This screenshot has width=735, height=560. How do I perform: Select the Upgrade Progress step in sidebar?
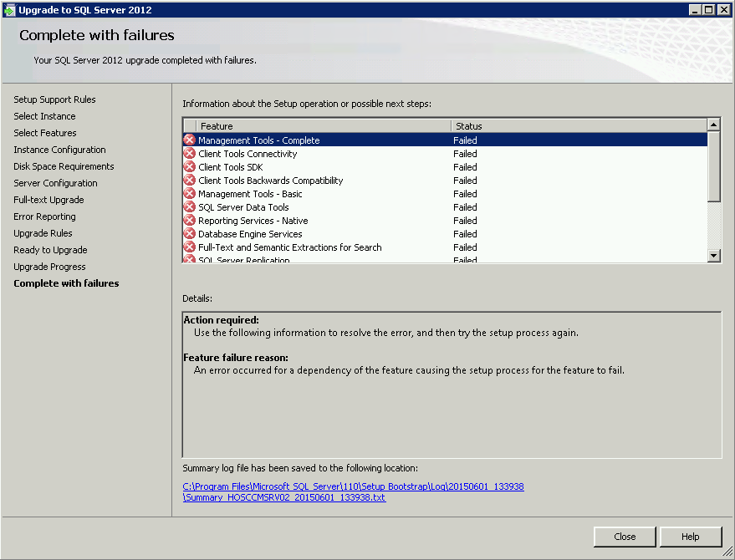pyautogui.click(x=49, y=267)
